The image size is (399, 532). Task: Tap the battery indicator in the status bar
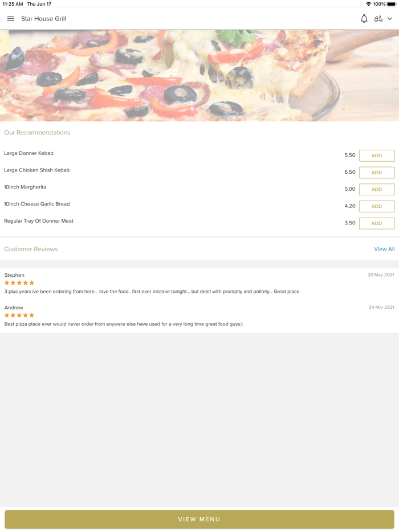coord(390,3)
